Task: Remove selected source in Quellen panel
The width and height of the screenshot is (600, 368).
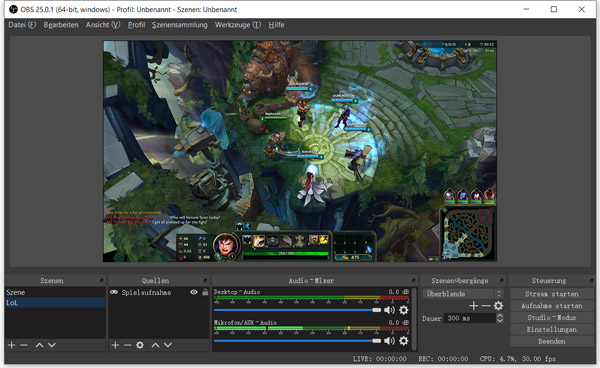Action: (127, 345)
